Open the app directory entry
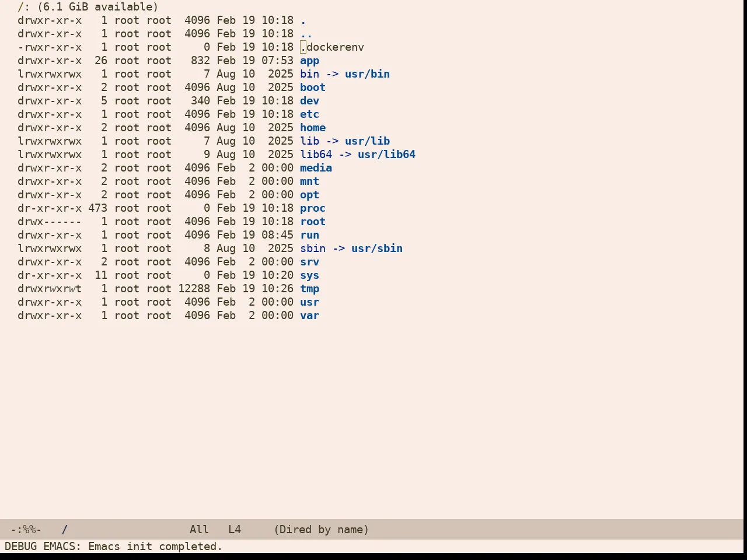 (309, 61)
